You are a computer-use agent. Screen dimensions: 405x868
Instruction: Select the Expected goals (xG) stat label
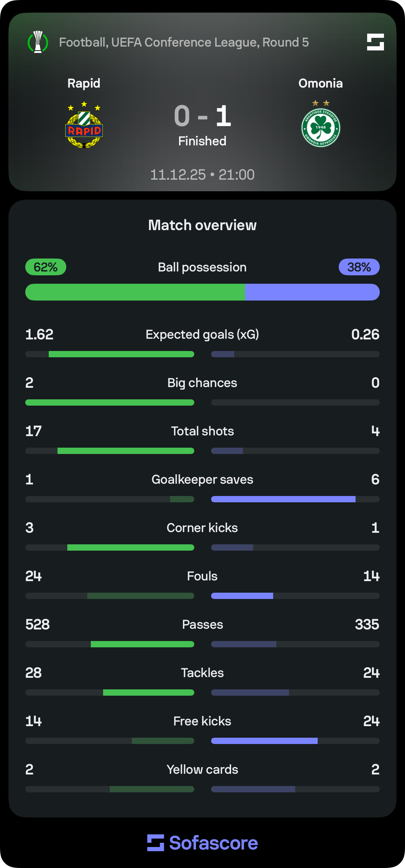click(x=202, y=335)
